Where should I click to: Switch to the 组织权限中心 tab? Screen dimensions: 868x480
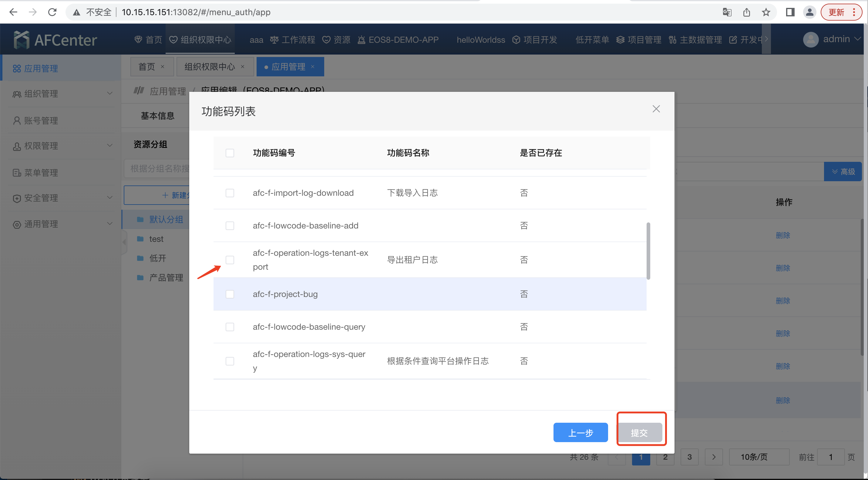pyautogui.click(x=210, y=66)
